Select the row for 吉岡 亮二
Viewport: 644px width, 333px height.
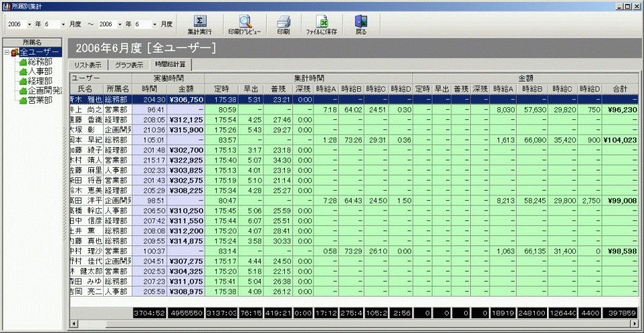point(354,291)
